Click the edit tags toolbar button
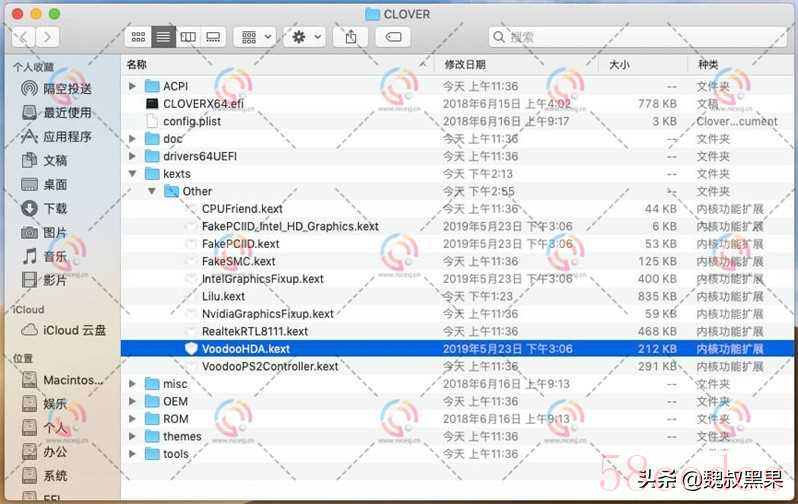Screen dimensions: 798x504 pos(393,37)
